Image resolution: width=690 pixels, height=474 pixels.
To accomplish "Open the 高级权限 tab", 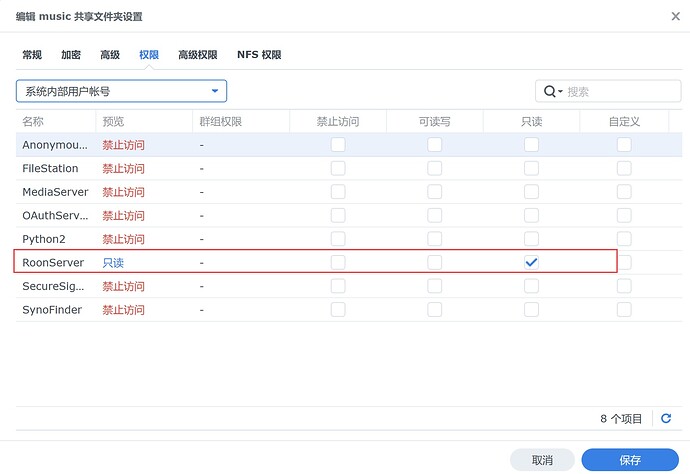I will click(x=198, y=55).
